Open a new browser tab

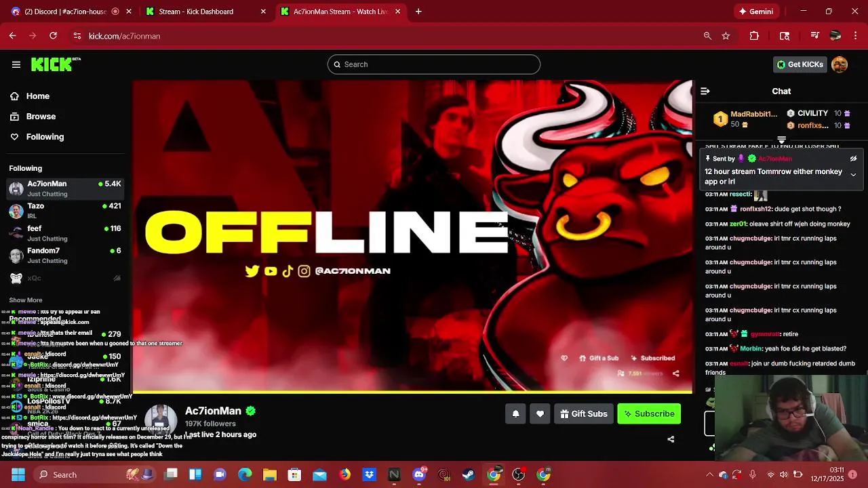[418, 12]
